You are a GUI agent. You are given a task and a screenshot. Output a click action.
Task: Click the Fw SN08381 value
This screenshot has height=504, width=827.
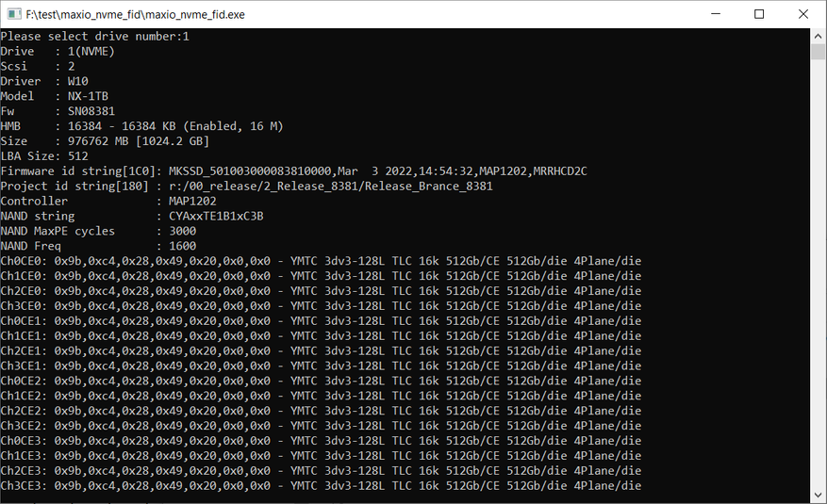[x=91, y=111]
